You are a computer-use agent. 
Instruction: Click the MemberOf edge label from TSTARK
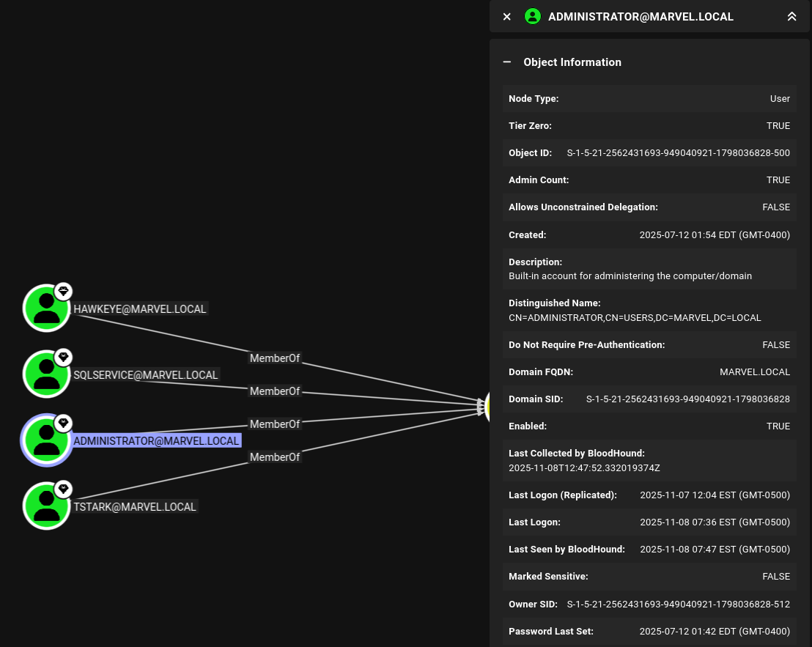275,457
